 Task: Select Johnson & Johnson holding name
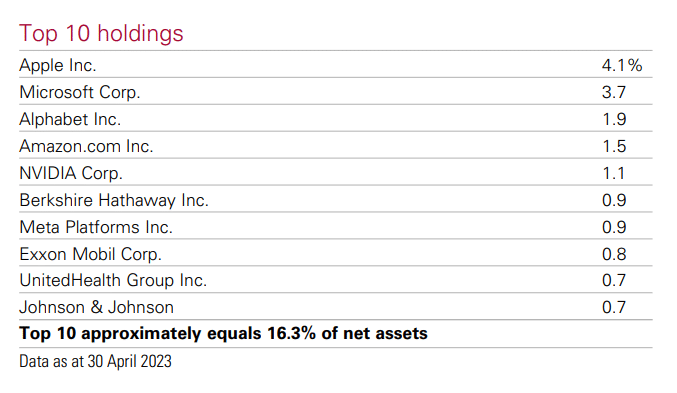click(x=96, y=307)
